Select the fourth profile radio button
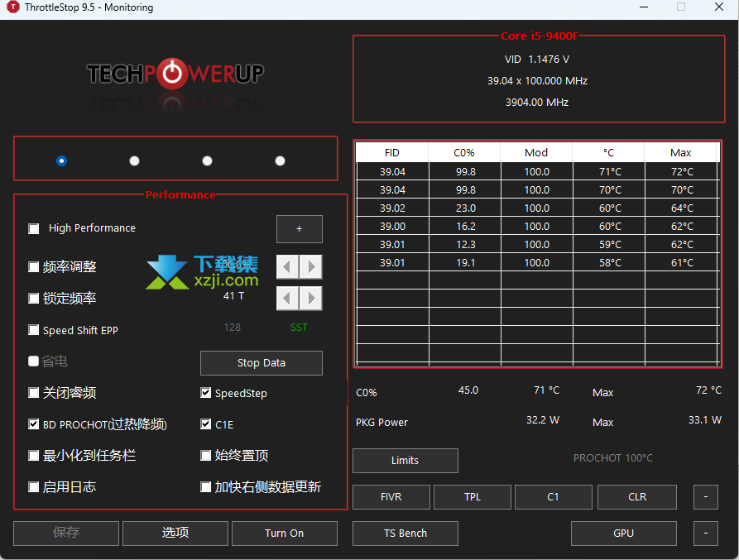This screenshot has height=560, width=739. (x=280, y=161)
